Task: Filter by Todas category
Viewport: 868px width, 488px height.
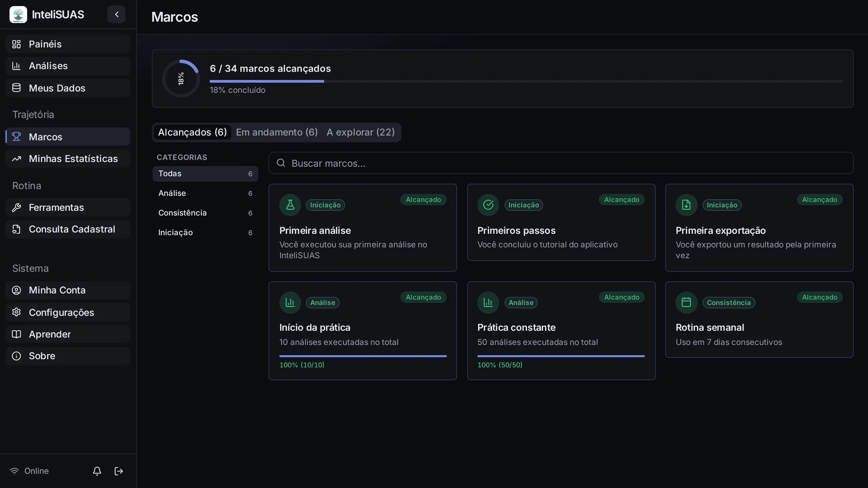Action: click(x=205, y=174)
